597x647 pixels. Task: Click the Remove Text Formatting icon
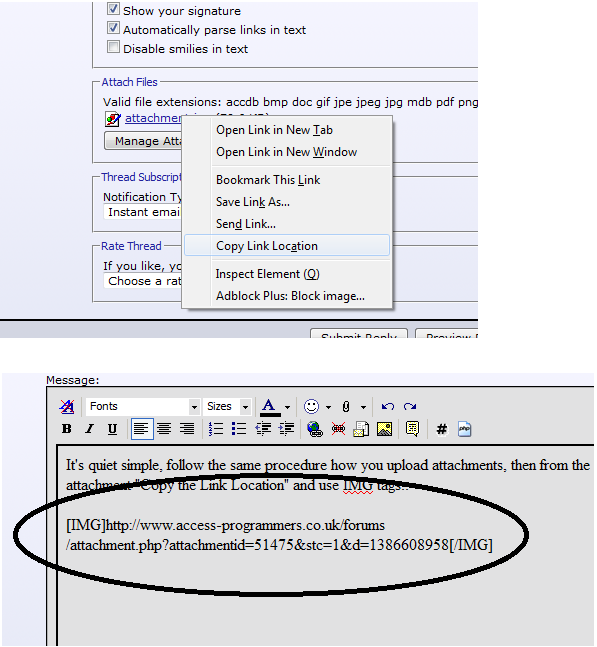point(67,406)
